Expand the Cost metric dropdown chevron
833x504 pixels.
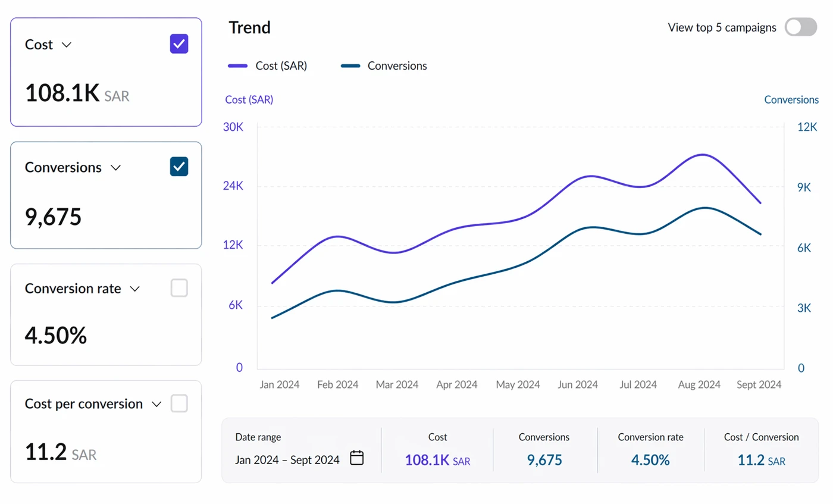[67, 45]
